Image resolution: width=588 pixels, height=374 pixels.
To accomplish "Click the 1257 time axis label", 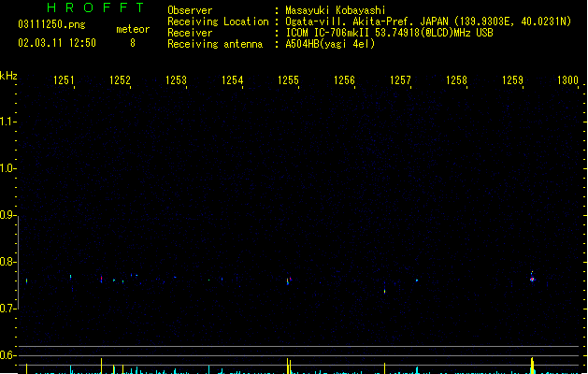I will click(400, 80).
